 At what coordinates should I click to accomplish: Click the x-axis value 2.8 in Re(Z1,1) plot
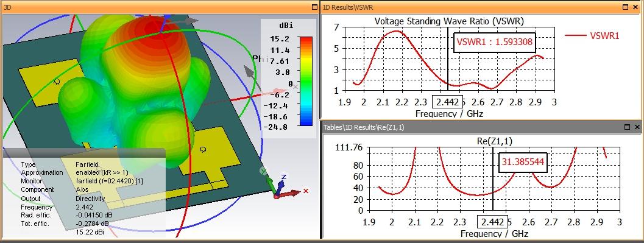click(x=574, y=222)
